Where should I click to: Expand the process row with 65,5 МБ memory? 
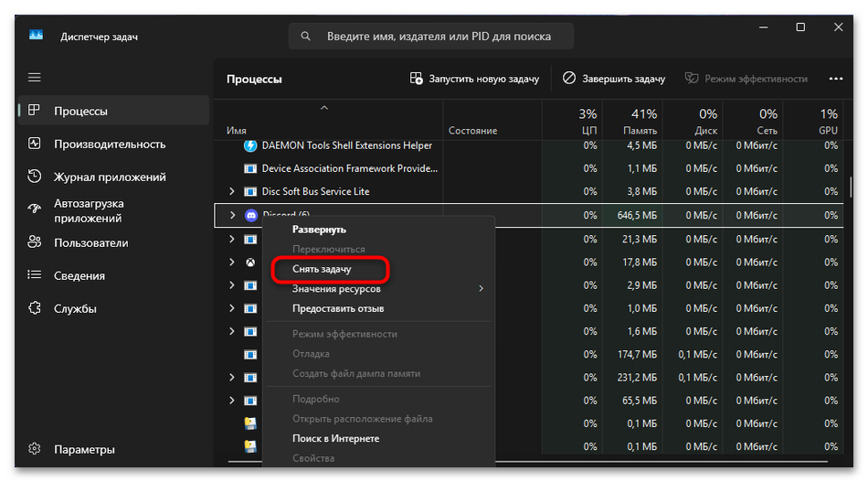232,400
